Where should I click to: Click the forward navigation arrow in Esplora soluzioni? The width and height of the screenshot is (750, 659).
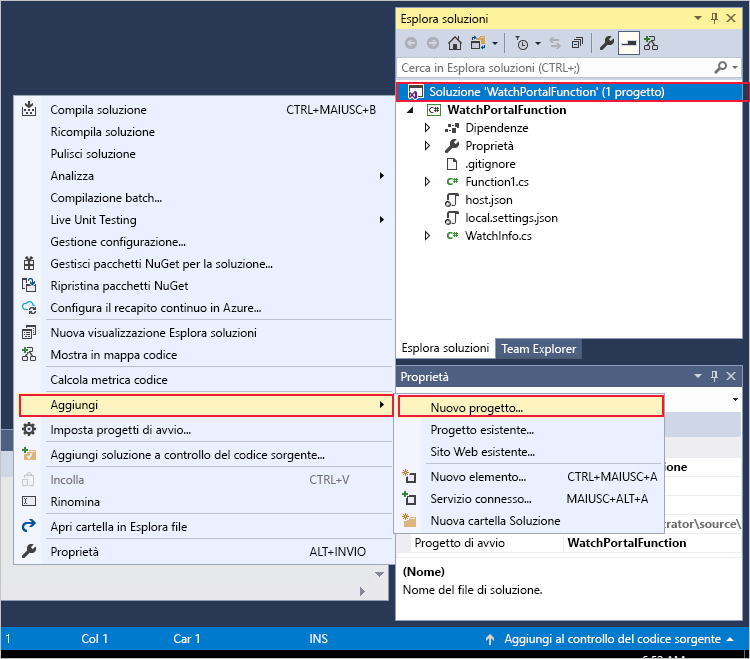tap(432, 44)
